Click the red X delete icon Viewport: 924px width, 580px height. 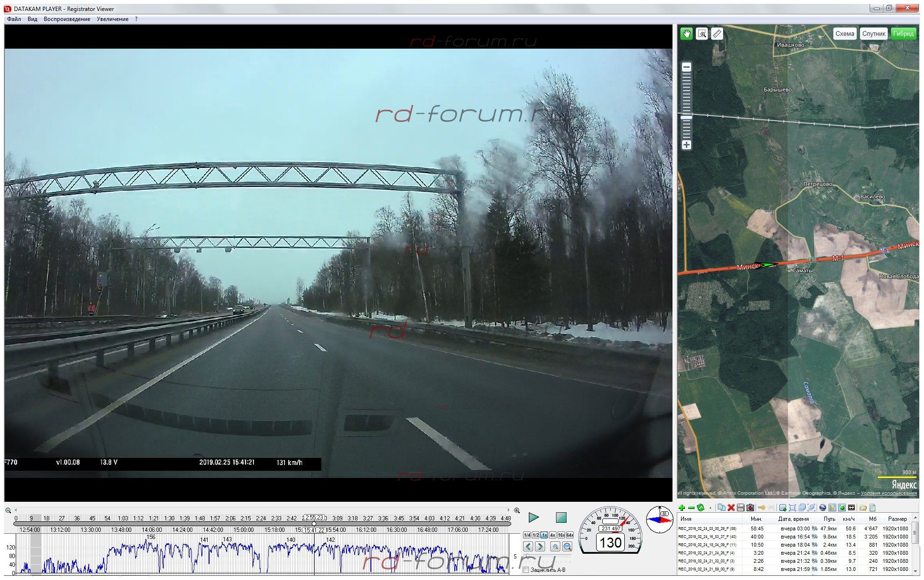pos(731,507)
